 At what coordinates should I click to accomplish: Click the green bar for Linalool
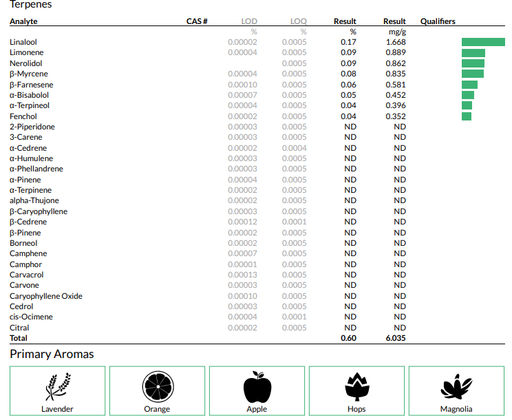point(483,42)
